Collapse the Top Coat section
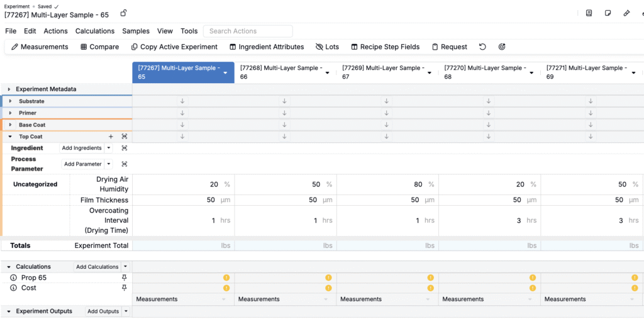Viewport: 644px width, 328px height. coord(10,137)
